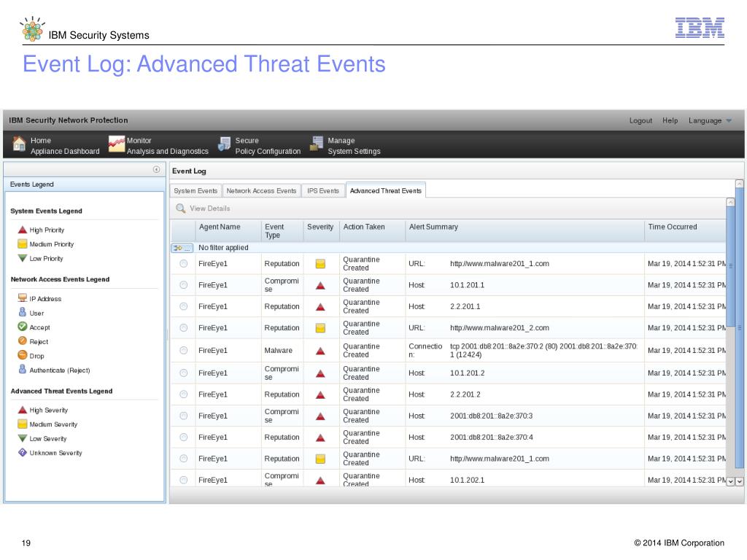747x560 pixels.
Task: Expand the Events Legend section header
Action: click(85, 184)
